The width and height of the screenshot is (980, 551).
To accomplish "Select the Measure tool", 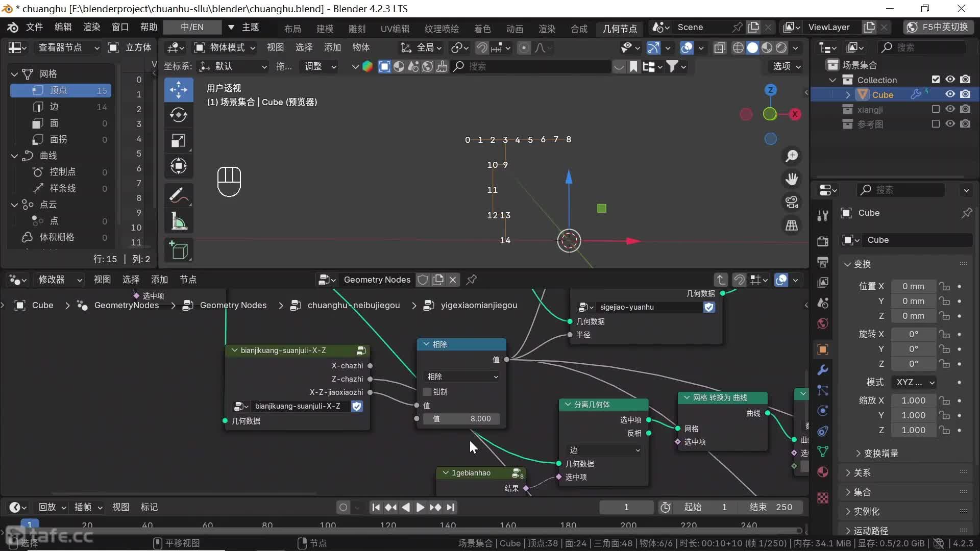I will pyautogui.click(x=178, y=221).
